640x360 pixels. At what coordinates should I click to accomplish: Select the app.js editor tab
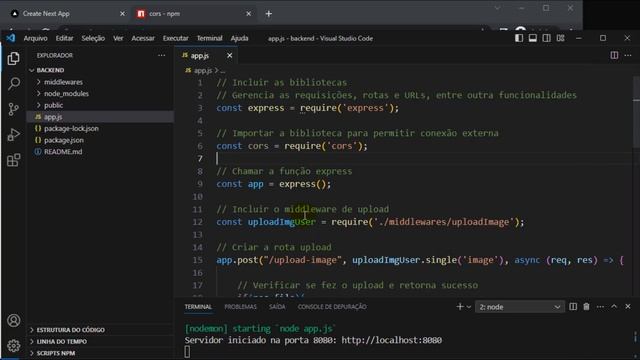[207, 56]
